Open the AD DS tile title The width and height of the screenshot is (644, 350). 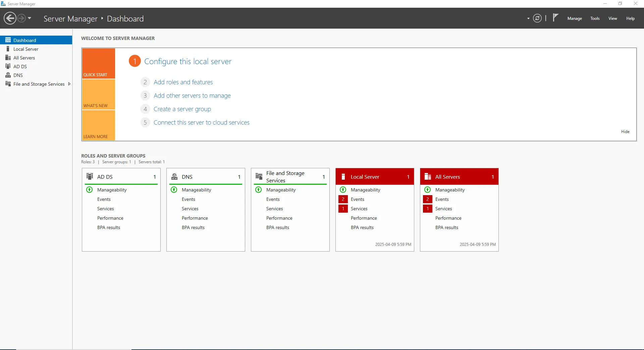pos(105,177)
